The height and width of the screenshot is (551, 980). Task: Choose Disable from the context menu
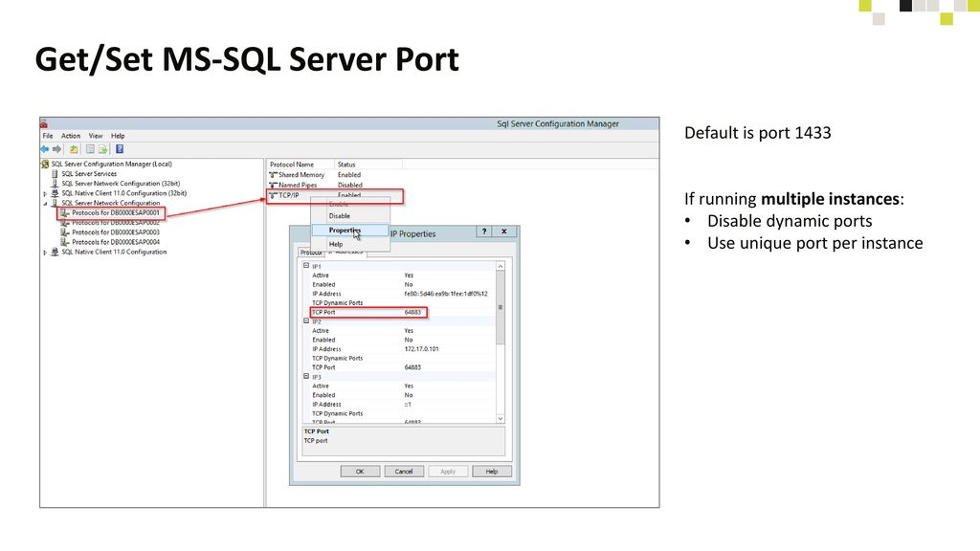point(350,216)
